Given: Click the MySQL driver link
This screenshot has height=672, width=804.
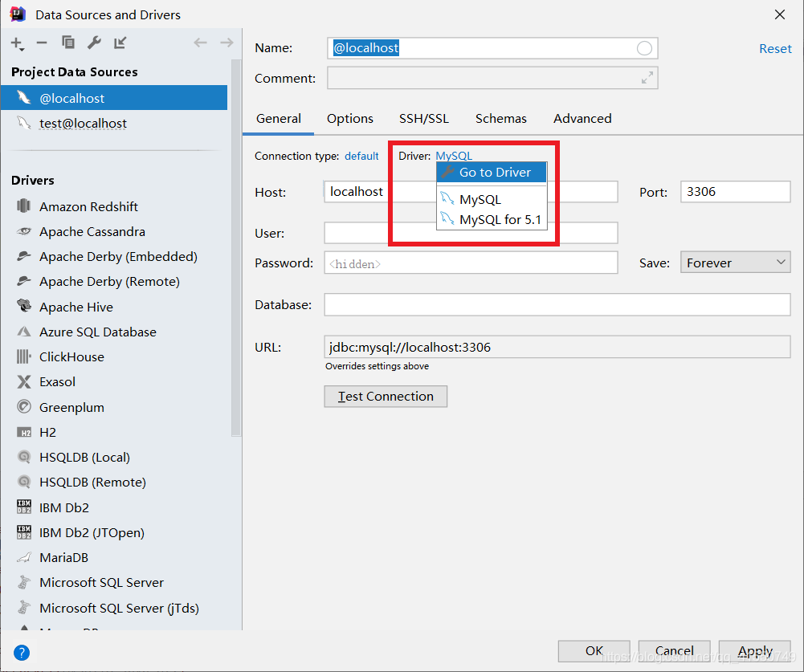Looking at the screenshot, I should 454,155.
